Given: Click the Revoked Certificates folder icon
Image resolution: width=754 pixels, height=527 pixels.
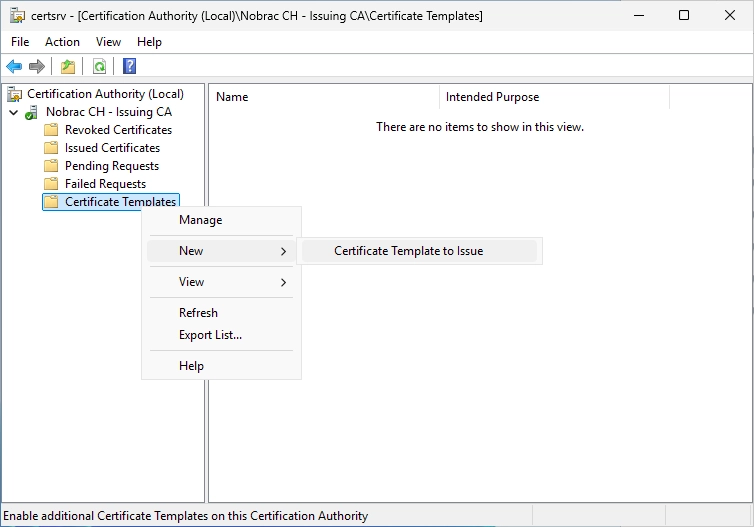Looking at the screenshot, I should click(x=51, y=130).
